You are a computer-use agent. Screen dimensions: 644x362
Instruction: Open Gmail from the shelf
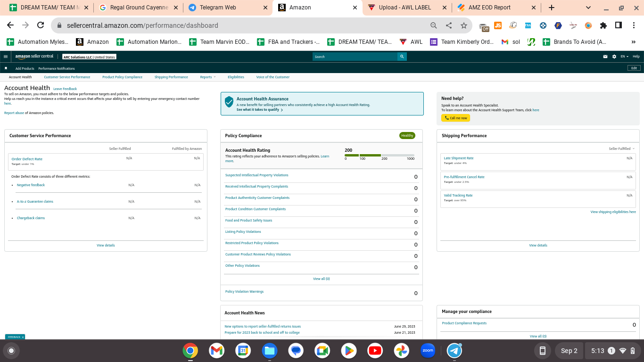216,351
